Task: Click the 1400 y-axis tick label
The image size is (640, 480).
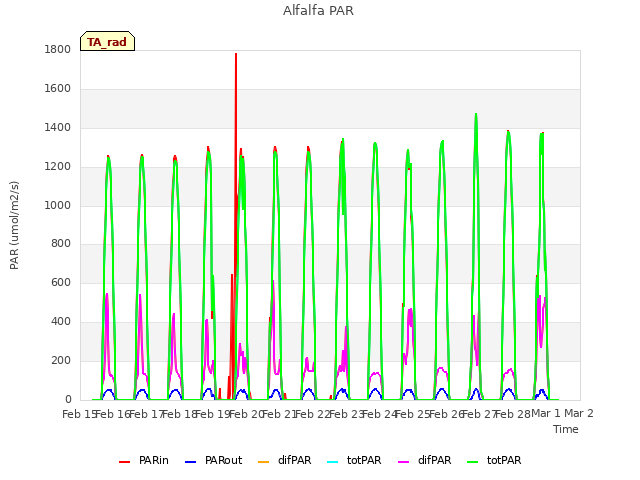Action: [58, 128]
